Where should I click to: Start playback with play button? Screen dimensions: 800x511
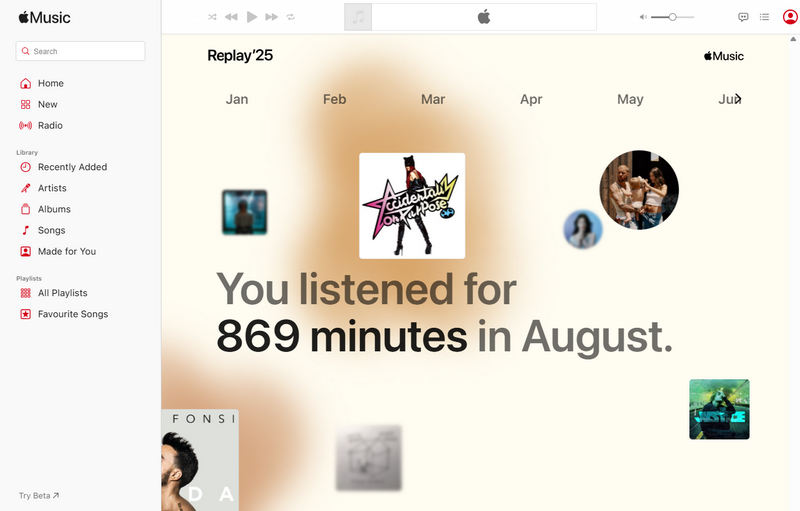(x=252, y=17)
